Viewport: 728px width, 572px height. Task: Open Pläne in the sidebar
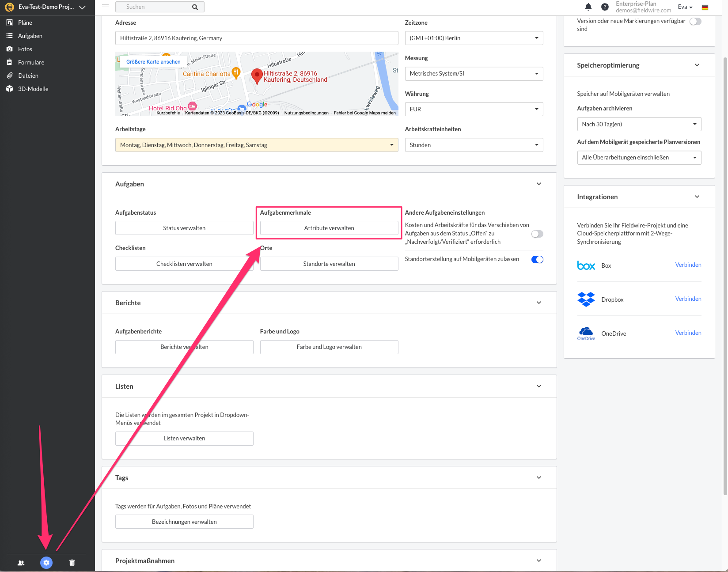point(25,23)
